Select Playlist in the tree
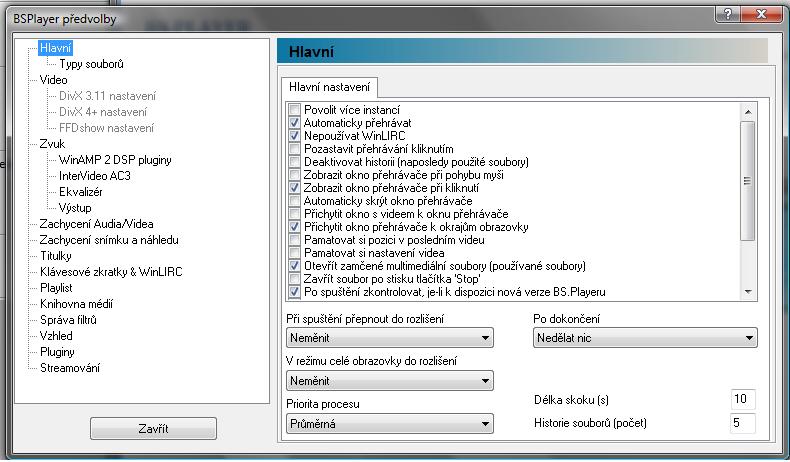The width and height of the screenshot is (790, 462). coord(56,288)
